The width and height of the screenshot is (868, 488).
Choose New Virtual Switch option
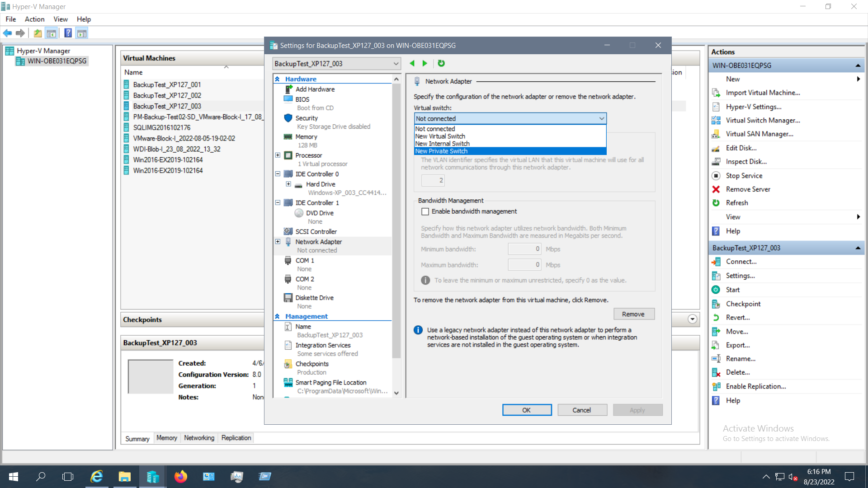coord(510,136)
